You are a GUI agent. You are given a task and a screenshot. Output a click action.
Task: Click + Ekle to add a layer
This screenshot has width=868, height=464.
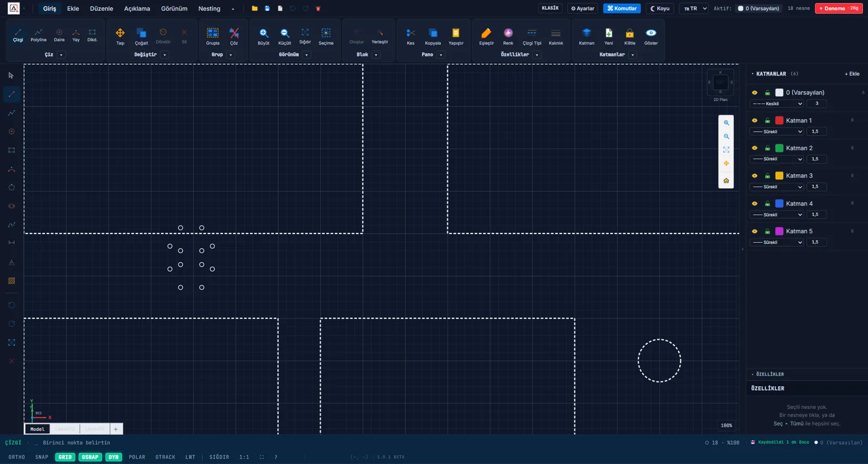click(852, 74)
